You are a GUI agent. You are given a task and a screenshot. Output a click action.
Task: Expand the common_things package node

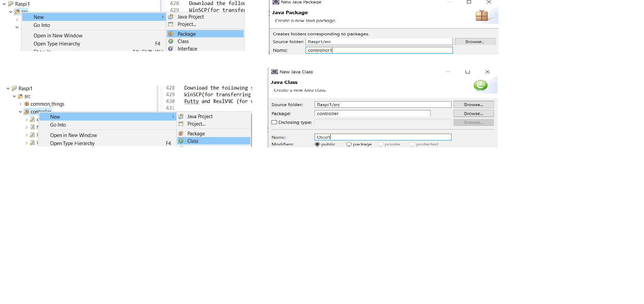[x=21, y=104]
